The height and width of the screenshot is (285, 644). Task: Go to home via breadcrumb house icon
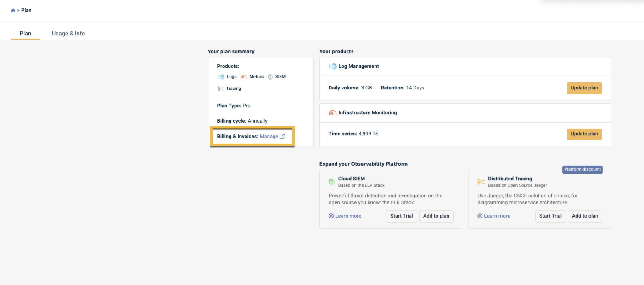tap(13, 10)
